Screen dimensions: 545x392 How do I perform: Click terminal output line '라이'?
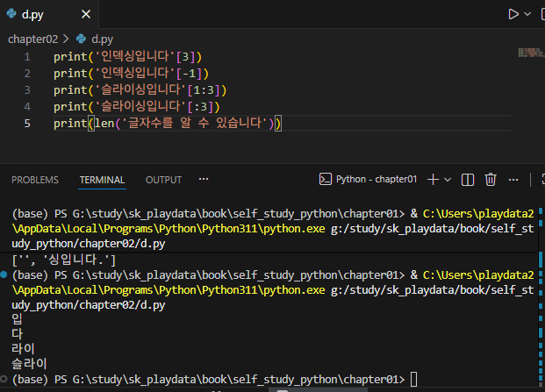[23, 349]
